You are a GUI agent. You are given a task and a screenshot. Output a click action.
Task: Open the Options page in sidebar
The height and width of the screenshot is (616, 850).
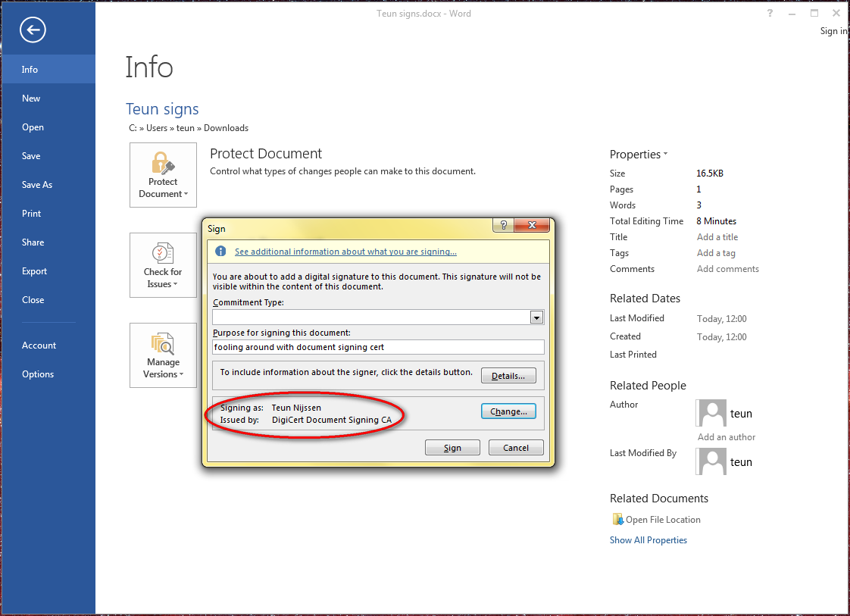pyautogui.click(x=38, y=374)
